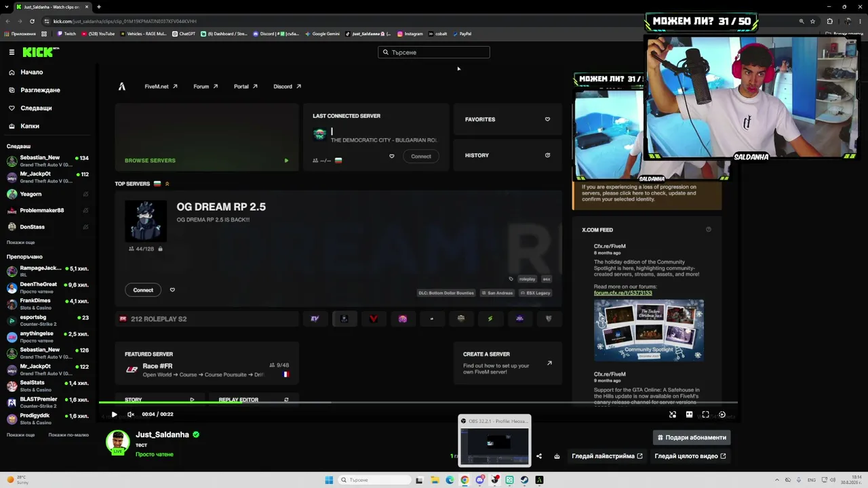Open Prodigyddk recommended channel
Image resolution: width=868 pixels, height=488 pixels.
click(x=49, y=419)
